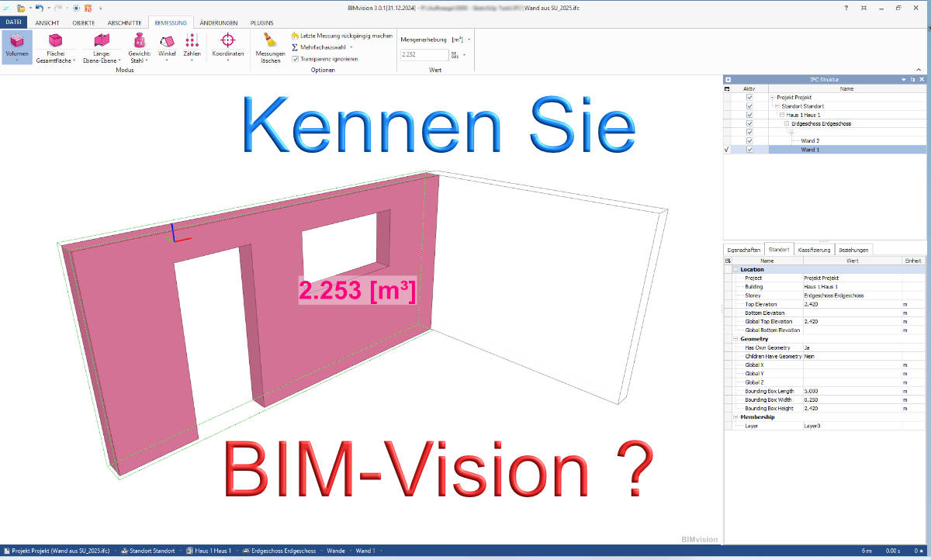Open the Volumen dropdown arrow
931x560 pixels.
(16, 60)
